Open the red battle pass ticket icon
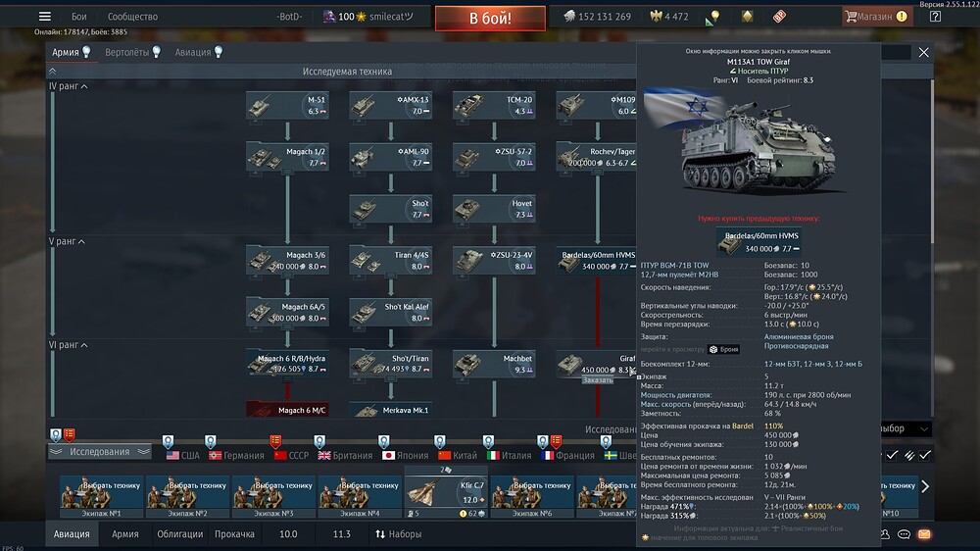 (x=779, y=17)
